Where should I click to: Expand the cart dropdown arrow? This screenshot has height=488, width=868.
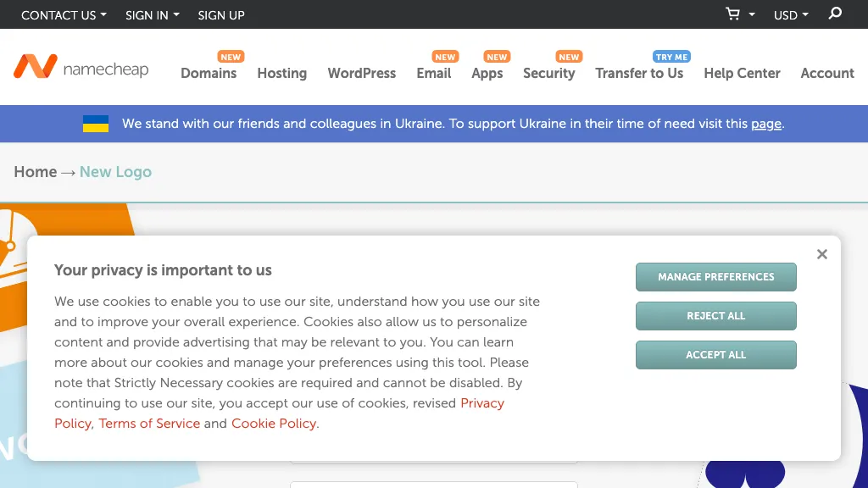[x=751, y=14]
